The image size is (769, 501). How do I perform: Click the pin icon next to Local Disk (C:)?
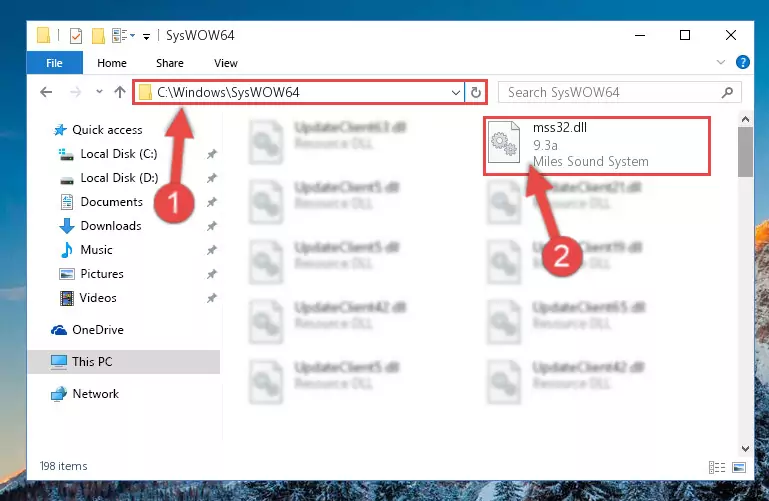pyautogui.click(x=211, y=154)
